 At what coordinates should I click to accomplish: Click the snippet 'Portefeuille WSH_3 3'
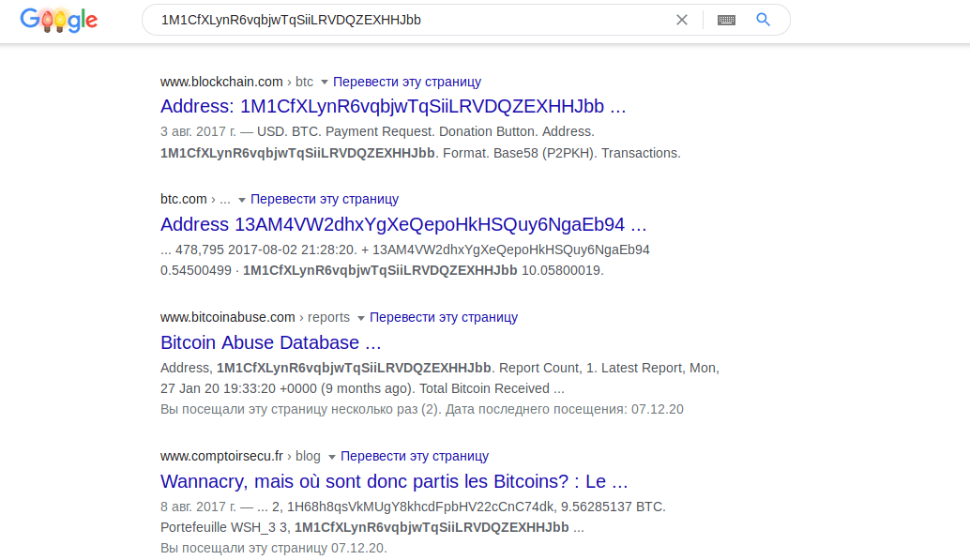click(225, 528)
